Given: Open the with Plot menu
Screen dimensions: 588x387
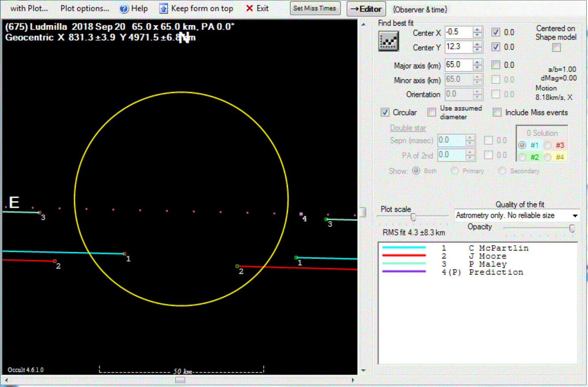Looking at the screenshot, I should pos(29,8).
